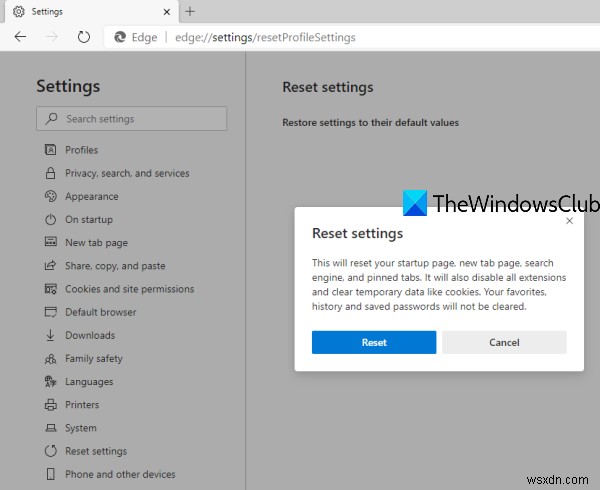Open Downloads settings
600x490 pixels.
coord(90,335)
